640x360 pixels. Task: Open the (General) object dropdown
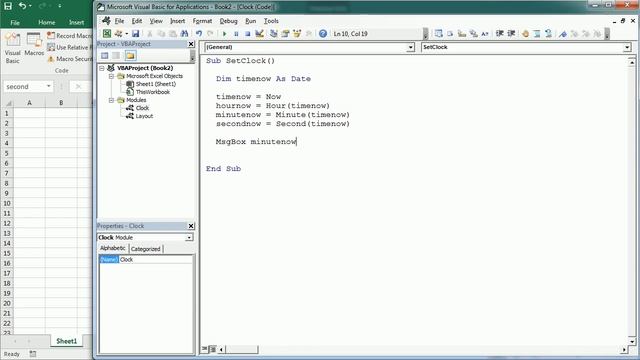[411, 47]
